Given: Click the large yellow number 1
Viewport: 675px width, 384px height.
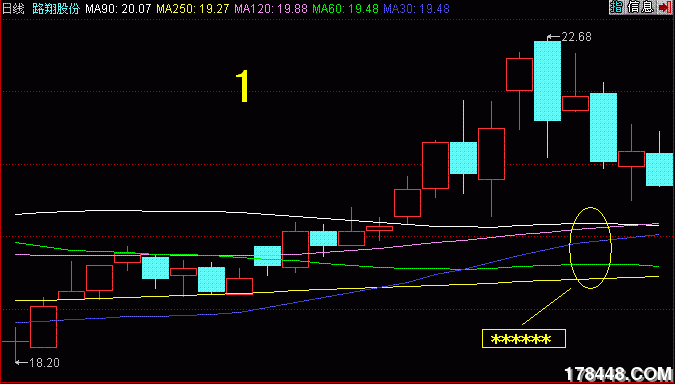Looking at the screenshot, I should [243, 87].
